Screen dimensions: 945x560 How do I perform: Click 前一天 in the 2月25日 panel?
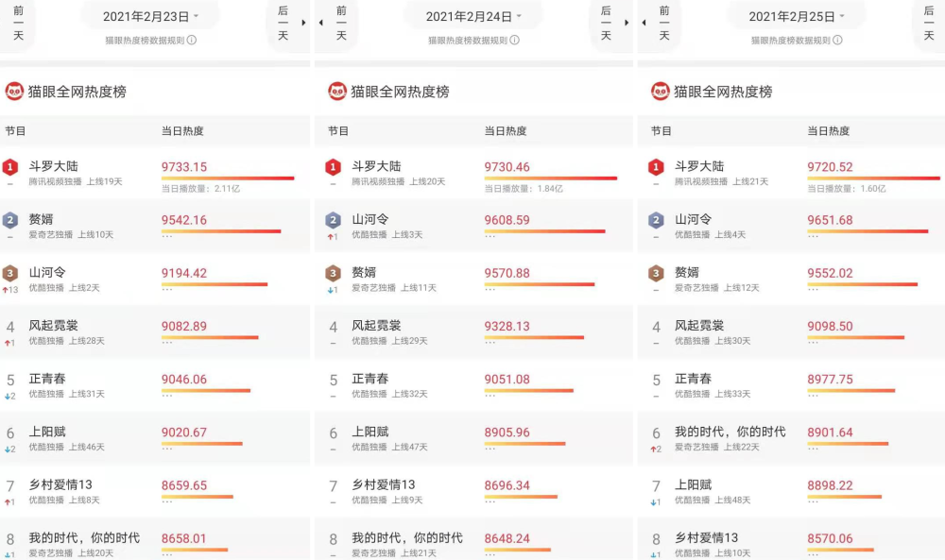(664, 23)
